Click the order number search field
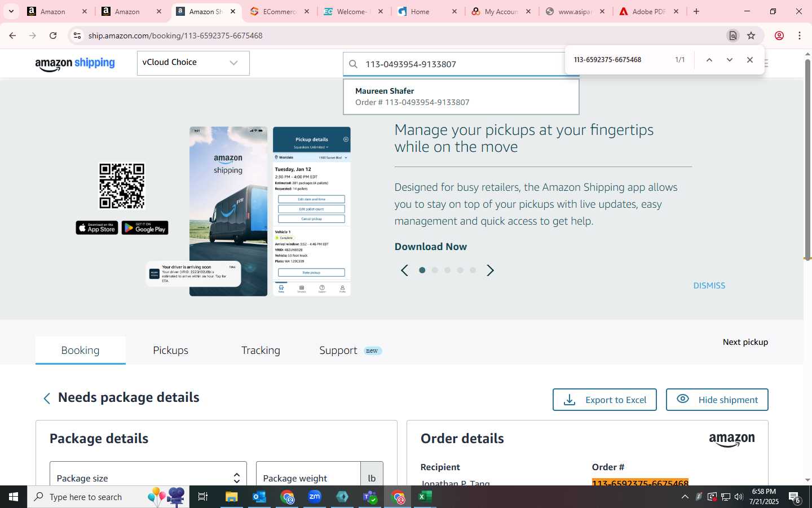Screen dimensions: 812x508 pyautogui.click(x=462, y=64)
